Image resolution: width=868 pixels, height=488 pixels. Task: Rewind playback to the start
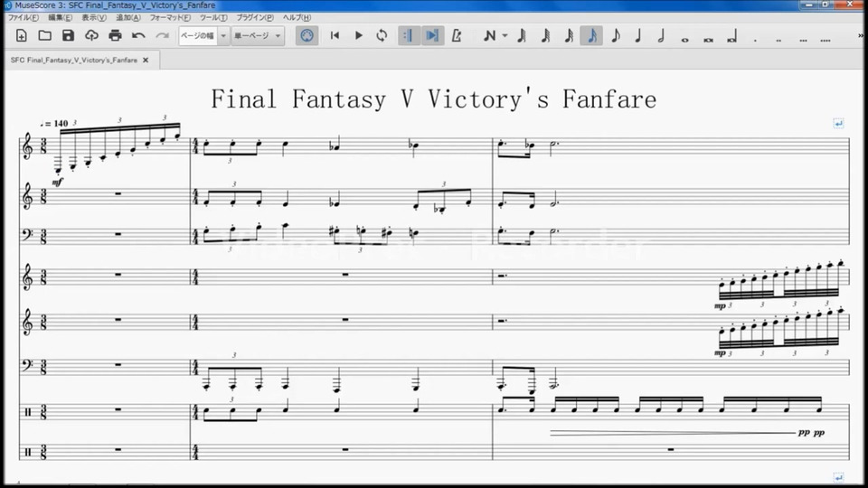335,36
